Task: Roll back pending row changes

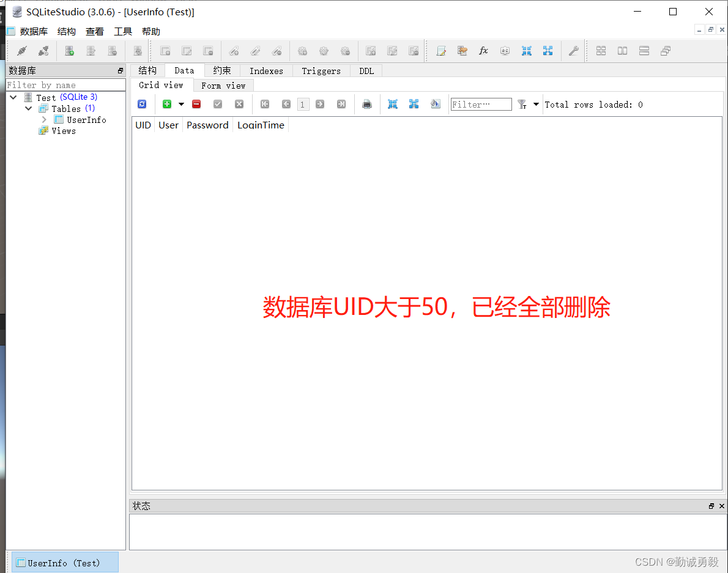Action: point(239,104)
